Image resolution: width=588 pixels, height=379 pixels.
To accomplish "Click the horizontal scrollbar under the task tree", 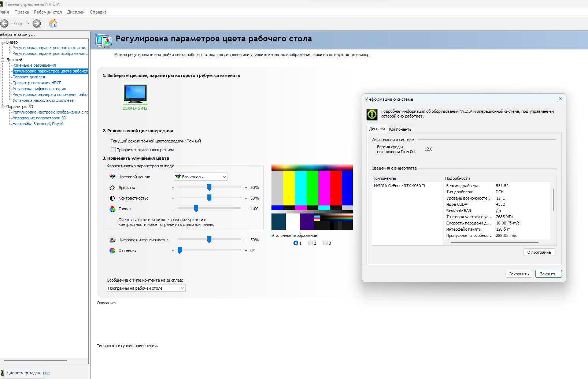I will 36,361.
